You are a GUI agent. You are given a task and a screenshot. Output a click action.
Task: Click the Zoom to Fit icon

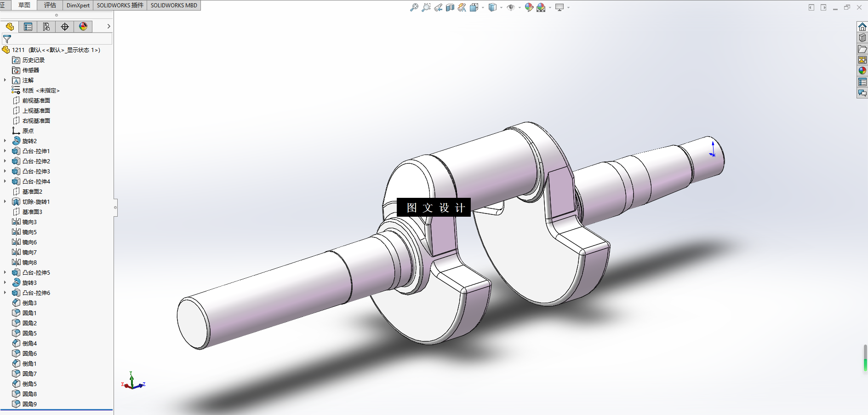point(414,7)
